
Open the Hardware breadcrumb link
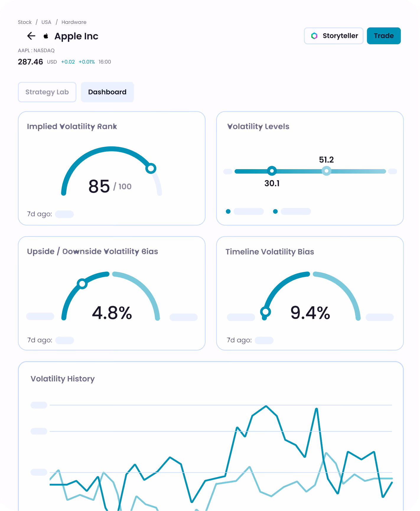74,22
